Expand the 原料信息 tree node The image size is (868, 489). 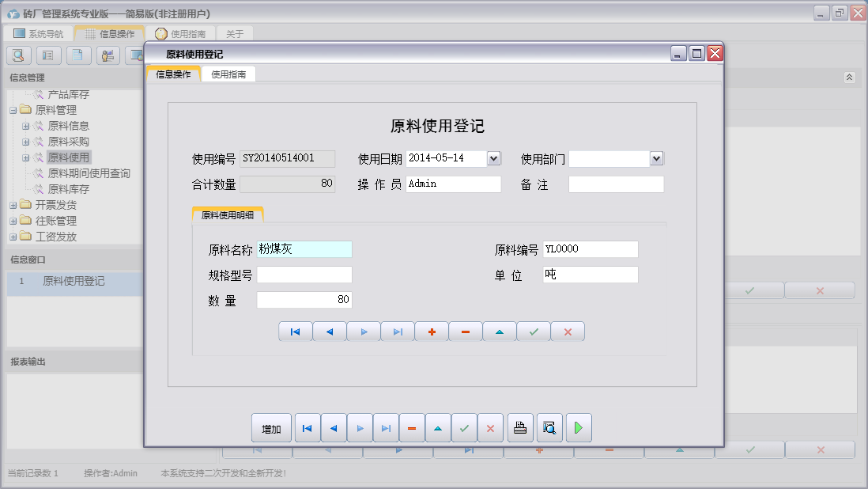(x=27, y=125)
